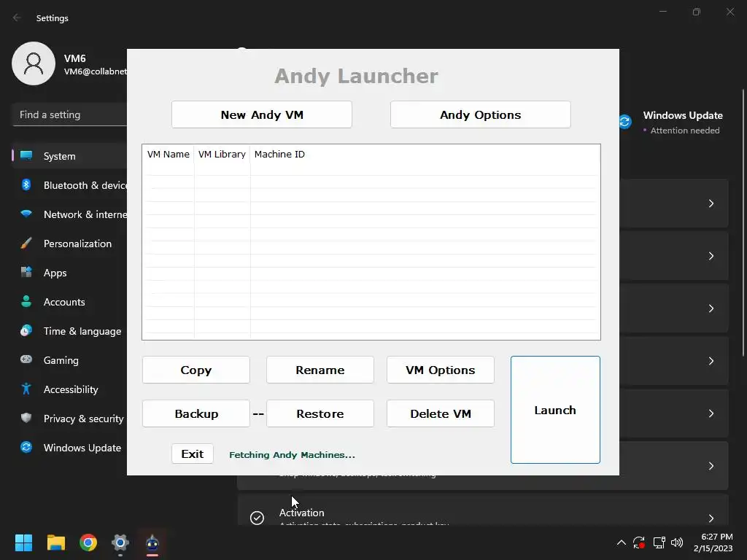Open Bluetooth & devices settings

tap(69, 185)
